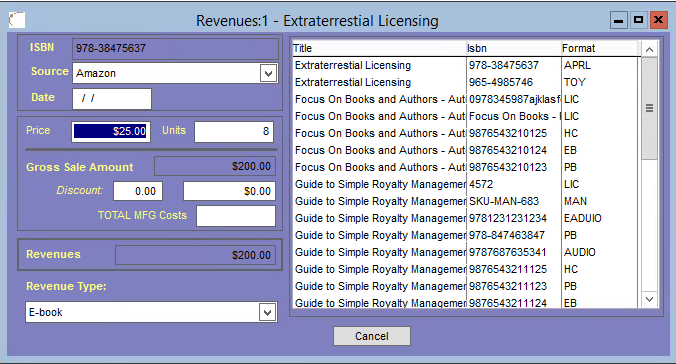Select the row with ISBN 9876543211125

coord(465,270)
